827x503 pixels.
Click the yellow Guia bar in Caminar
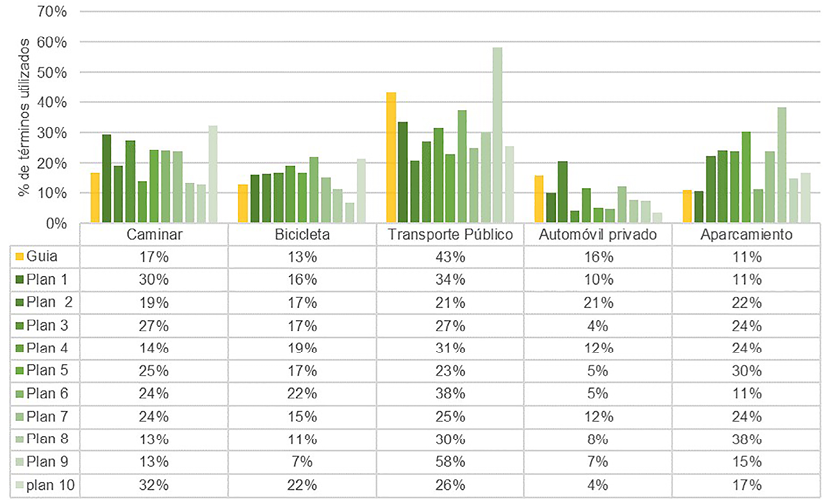[x=95, y=197]
